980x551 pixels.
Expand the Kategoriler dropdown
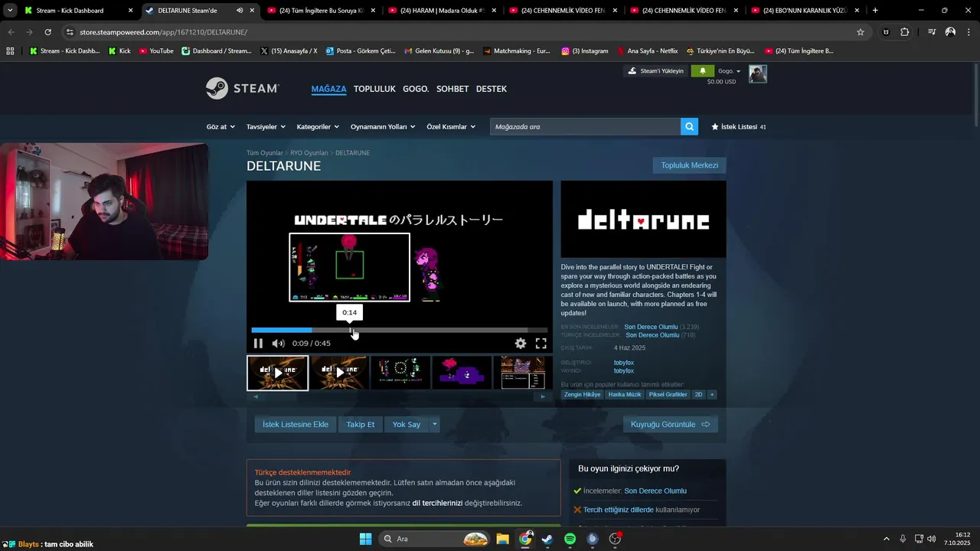pyautogui.click(x=318, y=126)
